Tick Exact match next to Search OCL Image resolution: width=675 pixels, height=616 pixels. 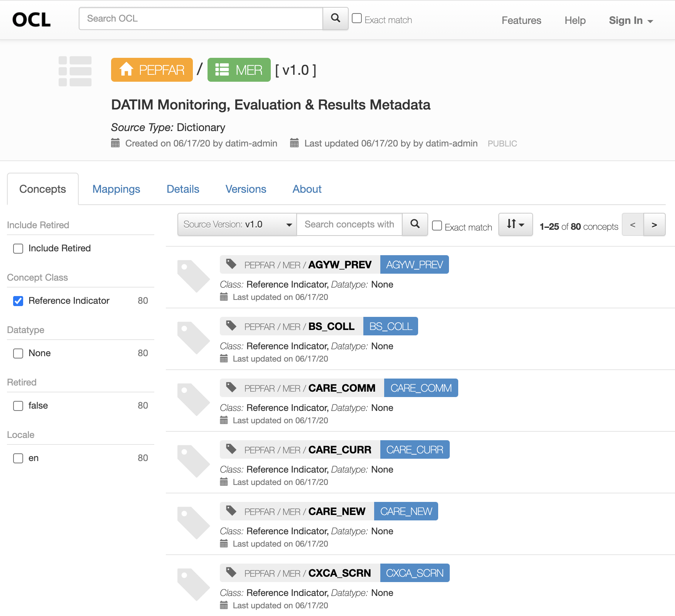click(x=357, y=19)
